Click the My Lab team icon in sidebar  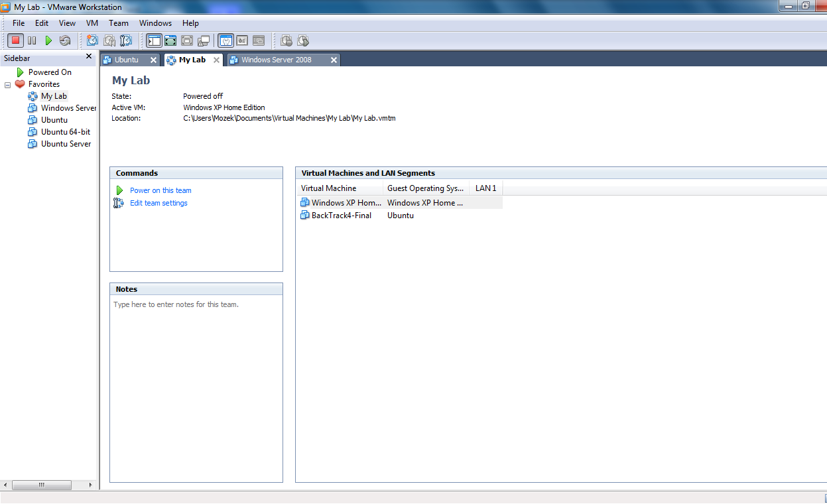click(32, 96)
